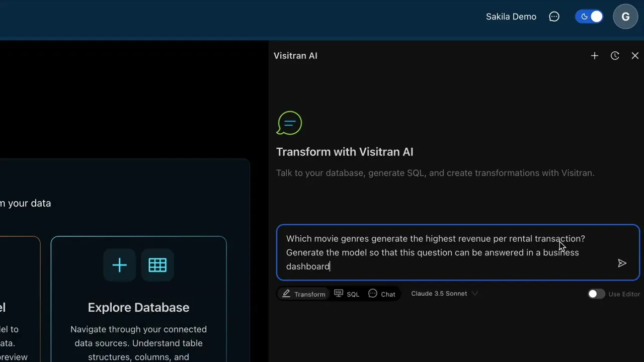Open chat history clock icon
644x362 pixels.
[615, 56]
